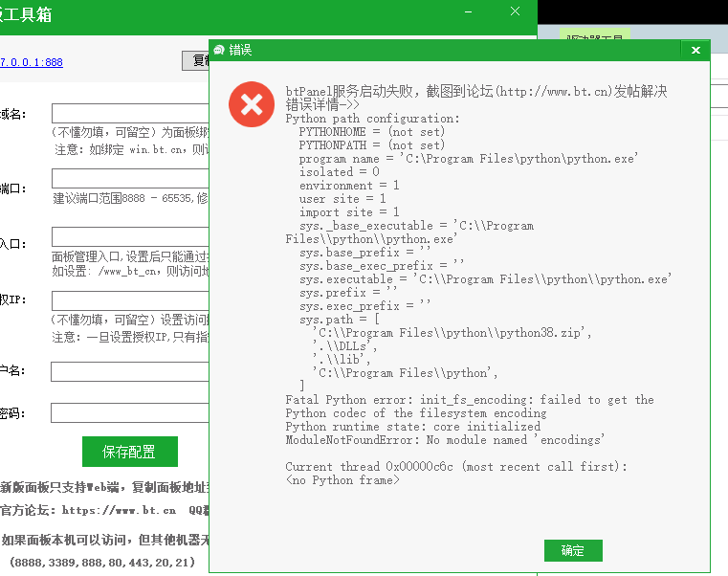Screen dimensions: 728x576
Task: Click the red error cross icon
Action: [x=252, y=104]
